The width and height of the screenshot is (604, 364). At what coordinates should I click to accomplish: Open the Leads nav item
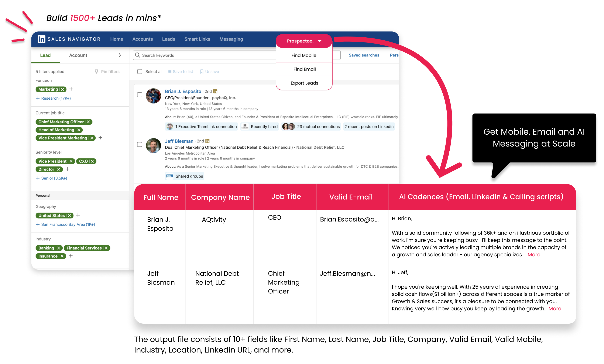[x=169, y=39]
